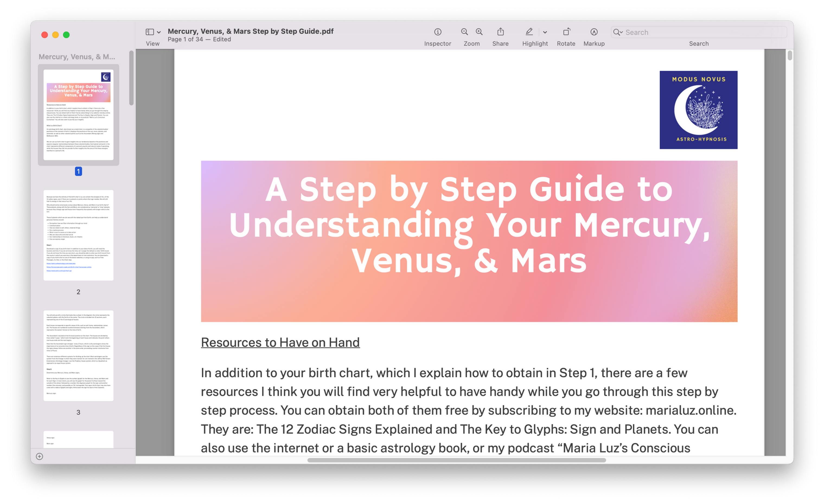Toggle the sidebar thumbnail view

pos(149,32)
